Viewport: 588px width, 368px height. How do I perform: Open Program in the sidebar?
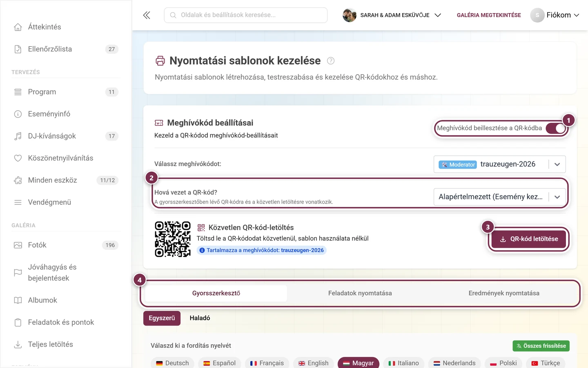point(66,92)
